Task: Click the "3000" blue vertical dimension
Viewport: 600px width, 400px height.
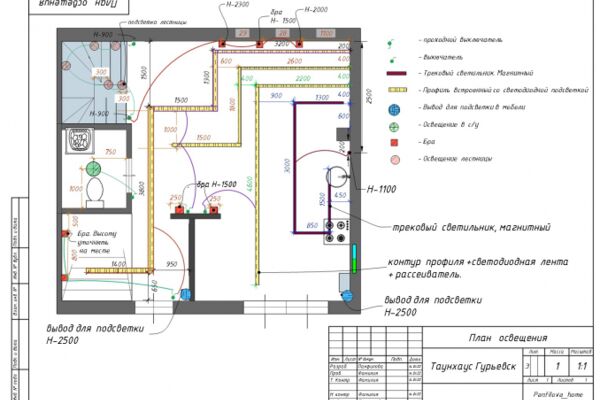Action: coord(287,166)
